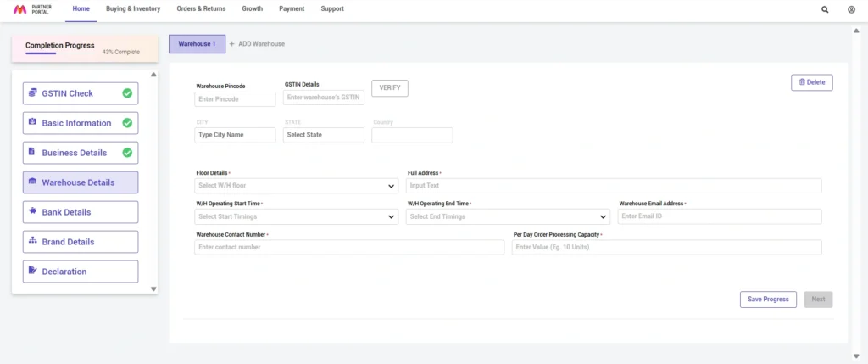Focus the Warehouse Pincode field

(x=235, y=99)
